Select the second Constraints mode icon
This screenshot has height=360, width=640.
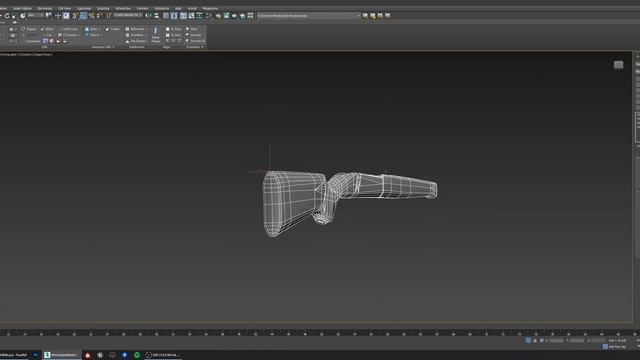(x=52, y=41)
